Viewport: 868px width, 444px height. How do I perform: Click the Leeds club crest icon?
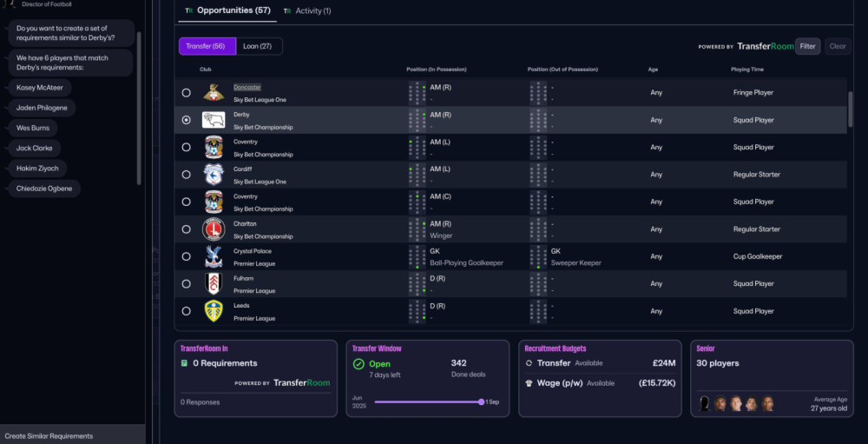[x=214, y=311]
